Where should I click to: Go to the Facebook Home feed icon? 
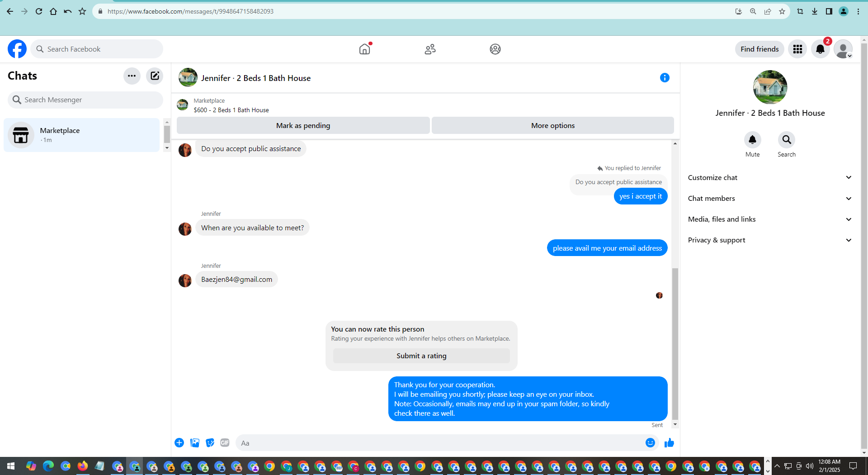point(365,49)
